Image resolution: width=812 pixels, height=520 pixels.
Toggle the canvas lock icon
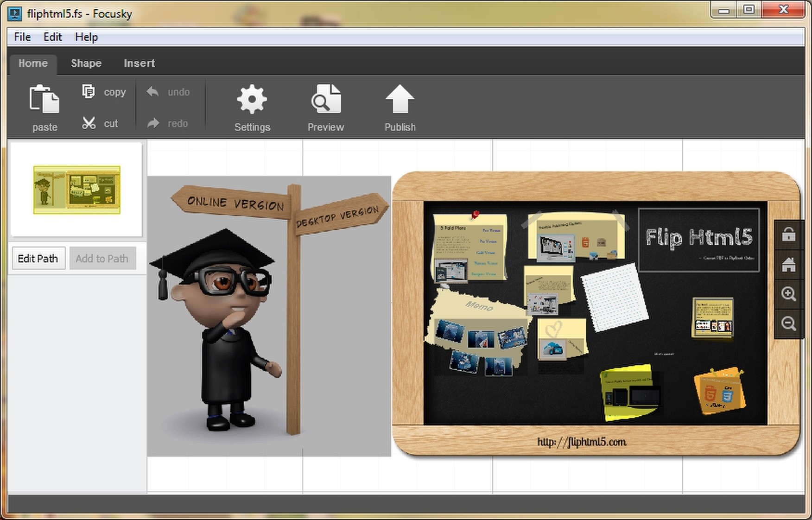pos(788,235)
